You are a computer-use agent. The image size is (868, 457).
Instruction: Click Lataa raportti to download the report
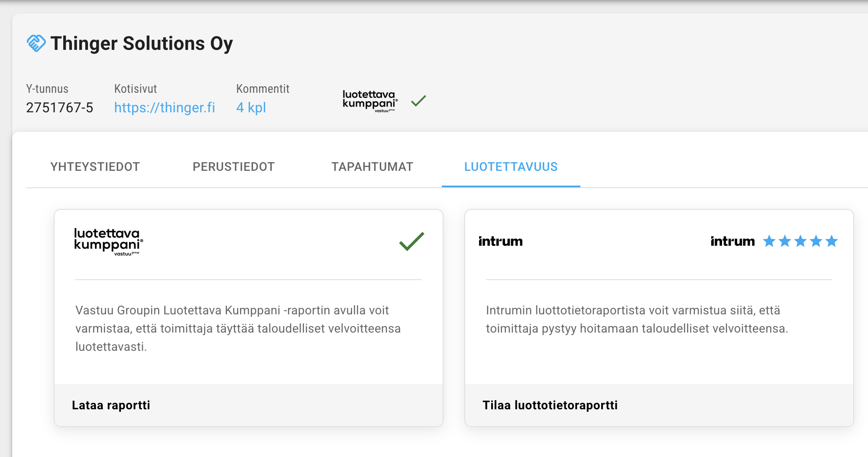pos(111,405)
